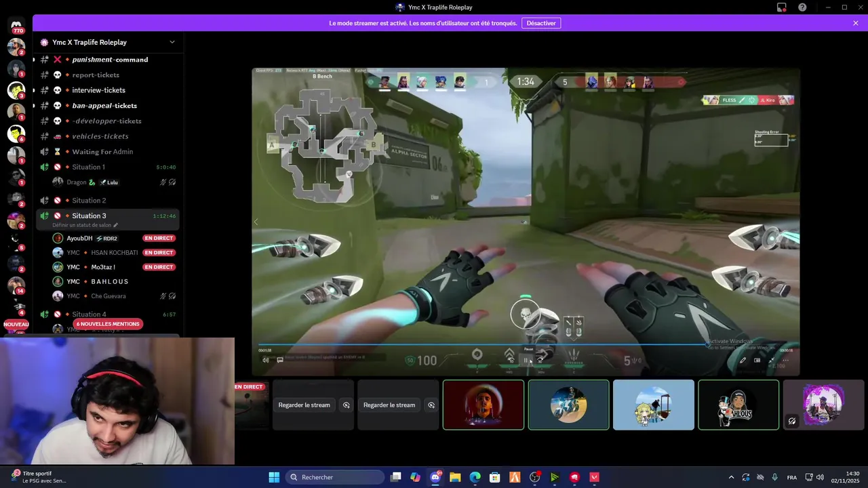Click the left chevron arrow on stream

click(256, 222)
